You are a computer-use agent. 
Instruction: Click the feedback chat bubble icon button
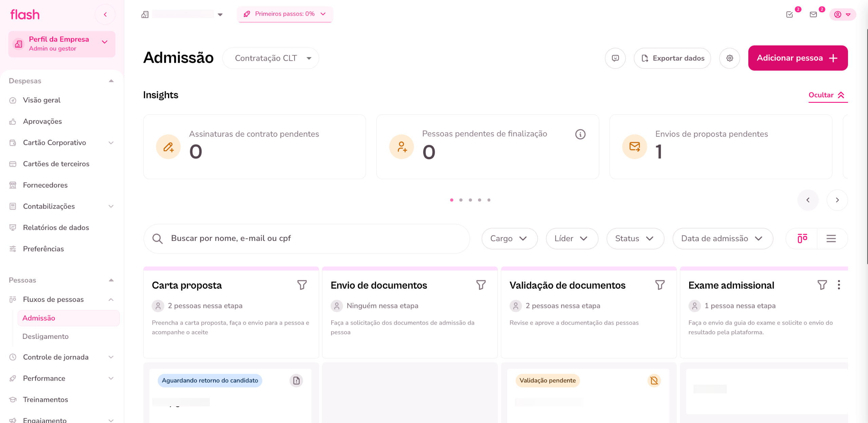(x=615, y=58)
